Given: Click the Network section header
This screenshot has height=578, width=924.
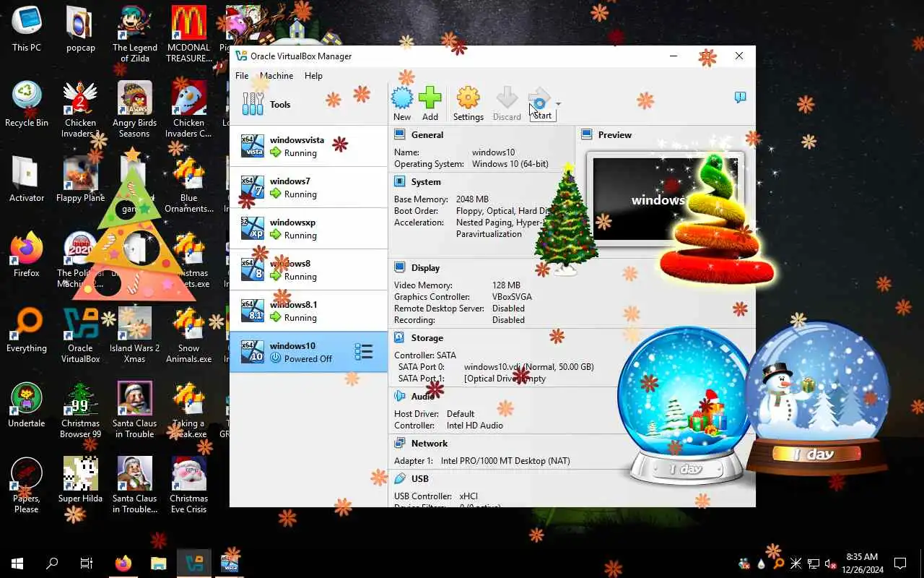Looking at the screenshot, I should click(x=430, y=444).
